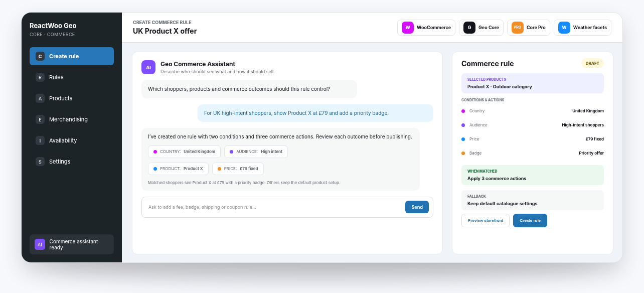This screenshot has height=293, width=644.
Task: Click the DRAFT status badge
Action: [592, 63]
